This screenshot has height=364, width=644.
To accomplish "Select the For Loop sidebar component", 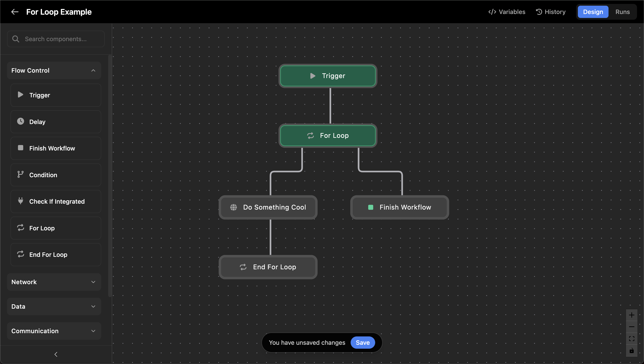I will click(56, 228).
